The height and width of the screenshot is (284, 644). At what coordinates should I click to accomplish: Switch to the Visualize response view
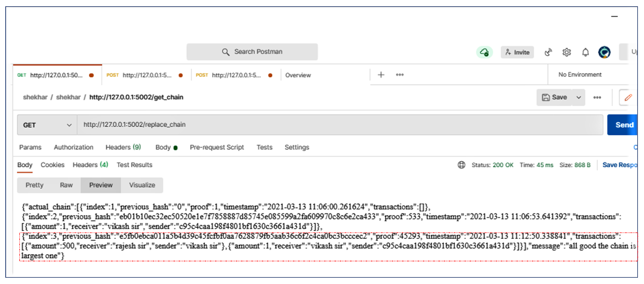coord(142,185)
